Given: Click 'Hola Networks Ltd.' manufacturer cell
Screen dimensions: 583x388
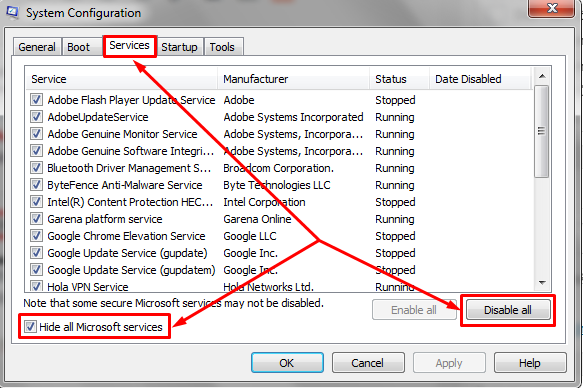Looking at the screenshot, I should point(268,287).
